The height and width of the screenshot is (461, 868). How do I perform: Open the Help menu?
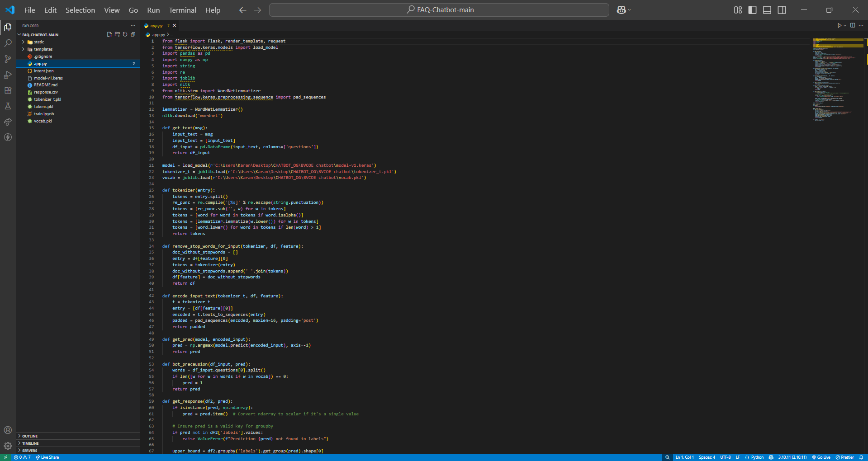coord(213,10)
